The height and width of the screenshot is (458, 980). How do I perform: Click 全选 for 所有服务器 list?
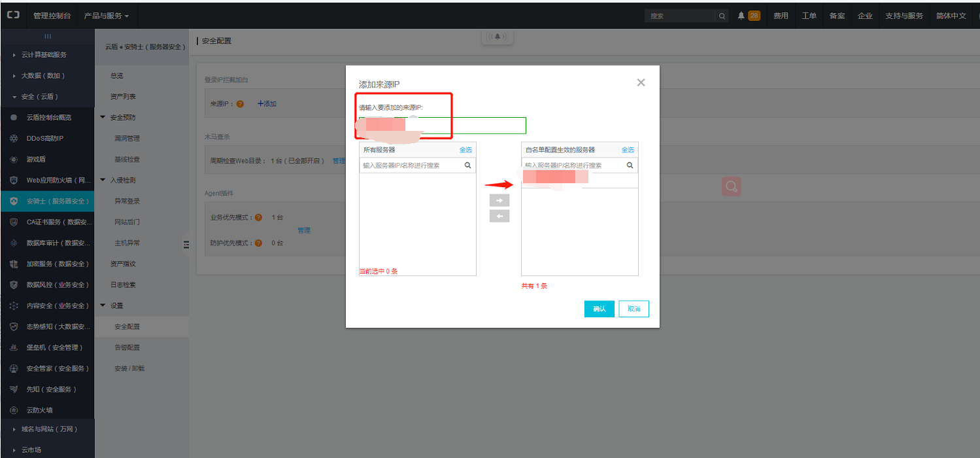click(x=466, y=149)
